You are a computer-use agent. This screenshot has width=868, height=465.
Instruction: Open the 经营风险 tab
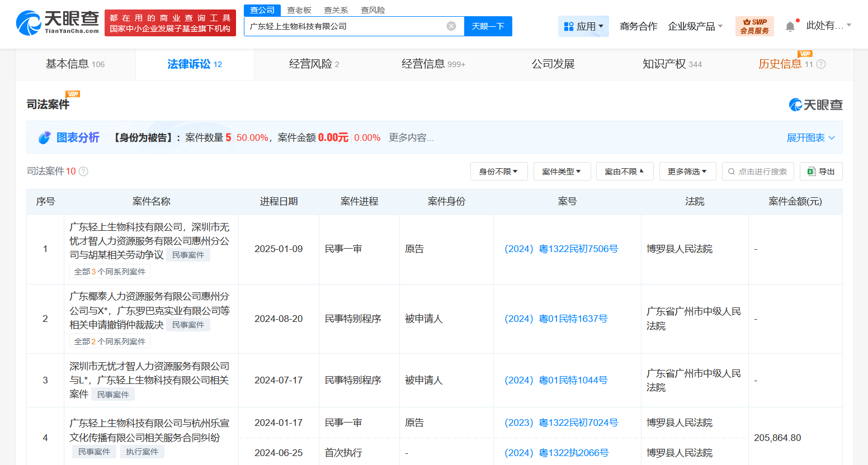pos(314,64)
